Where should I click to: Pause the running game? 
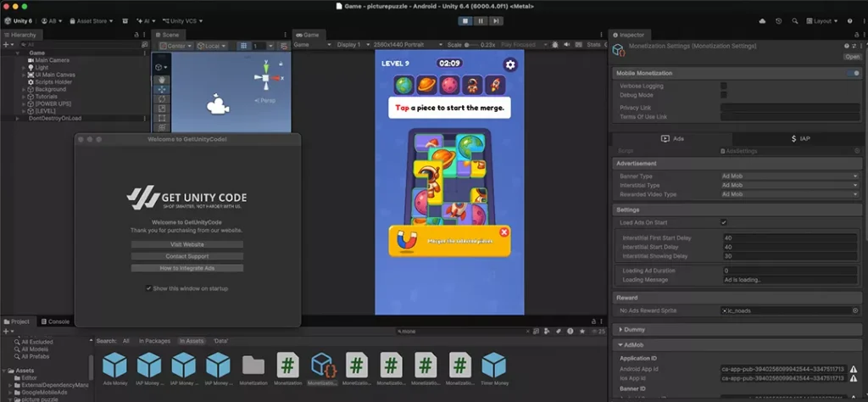point(481,21)
